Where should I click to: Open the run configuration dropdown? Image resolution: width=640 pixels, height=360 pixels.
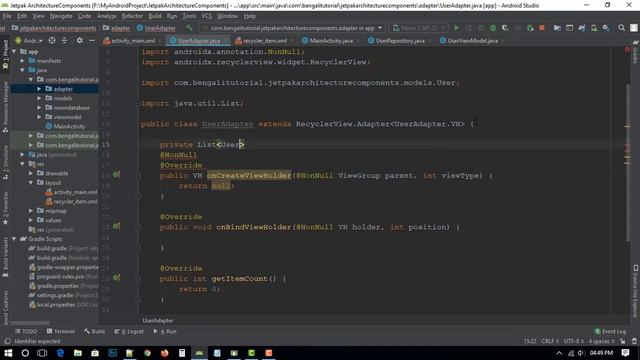pos(292,28)
